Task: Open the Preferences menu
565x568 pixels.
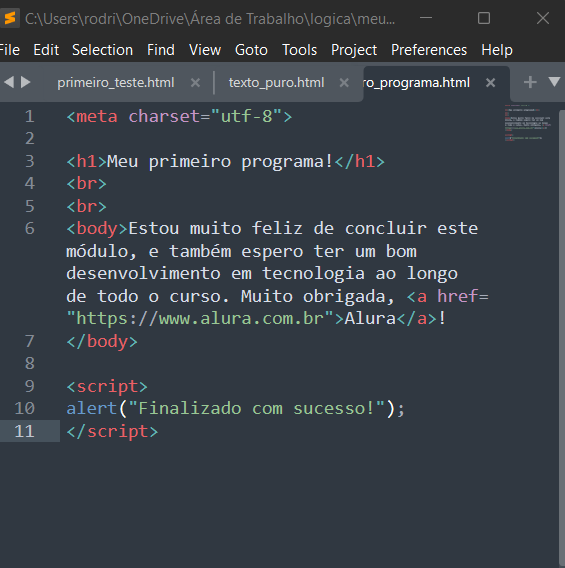Action: [429, 50]
